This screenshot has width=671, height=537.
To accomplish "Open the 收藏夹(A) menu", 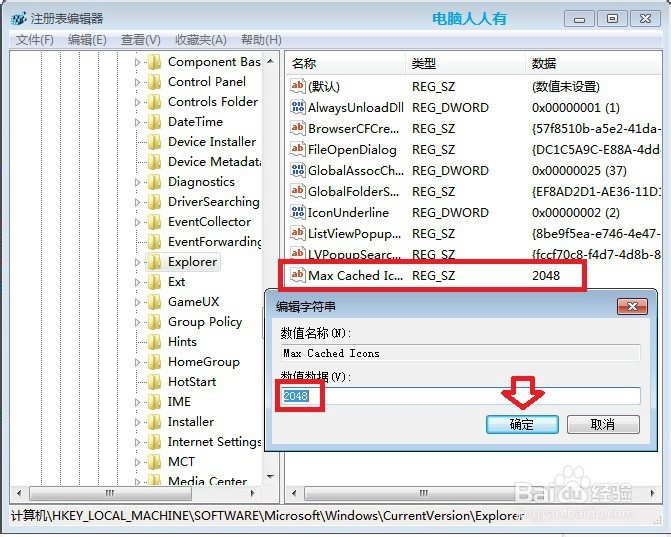I will [201, 40].
